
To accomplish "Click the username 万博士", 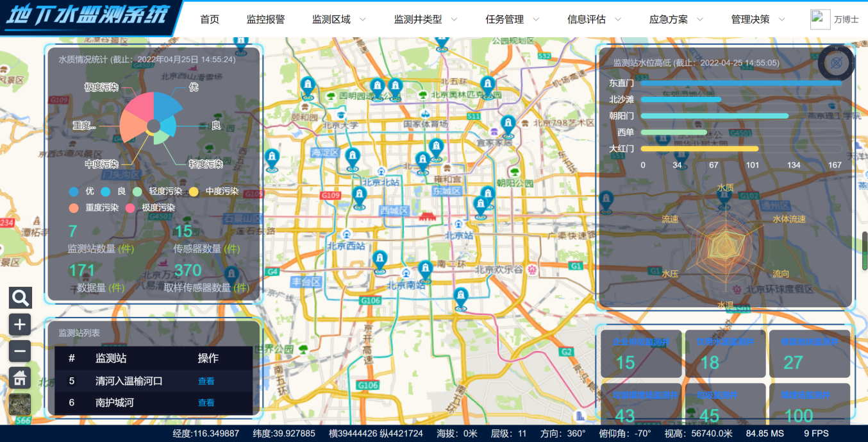I will point(846,20).
